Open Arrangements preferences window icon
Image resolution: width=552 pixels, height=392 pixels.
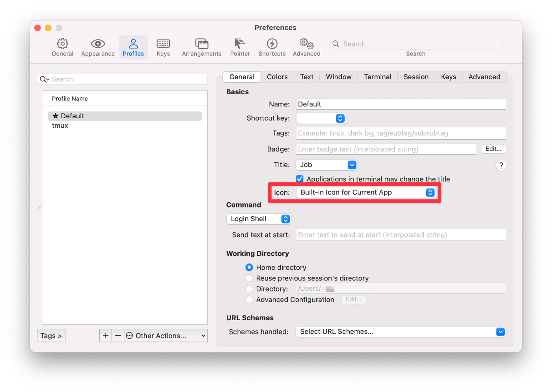pos(201,43)
